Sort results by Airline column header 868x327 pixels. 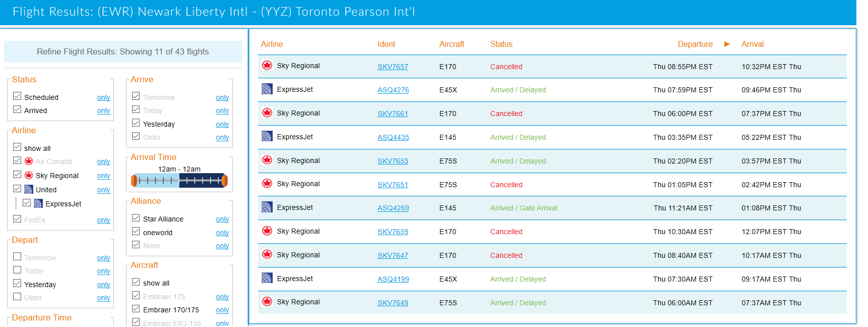272,44
